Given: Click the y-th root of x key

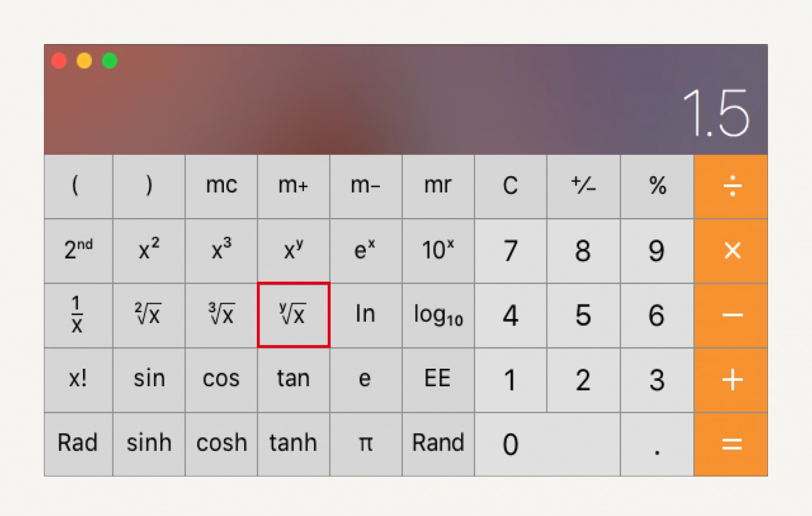Looking at the screenshot, I should tap(293, 315).
